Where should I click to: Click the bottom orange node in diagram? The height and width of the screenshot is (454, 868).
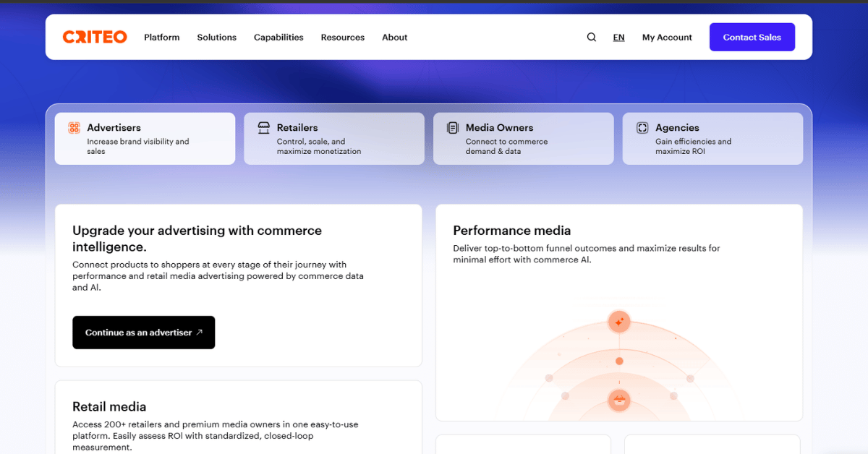618,400
